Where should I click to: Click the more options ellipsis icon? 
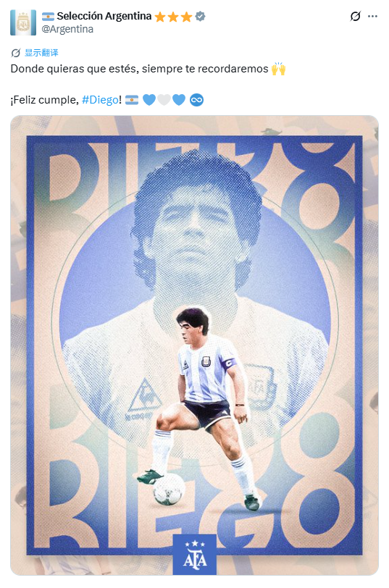click(372, 16)
